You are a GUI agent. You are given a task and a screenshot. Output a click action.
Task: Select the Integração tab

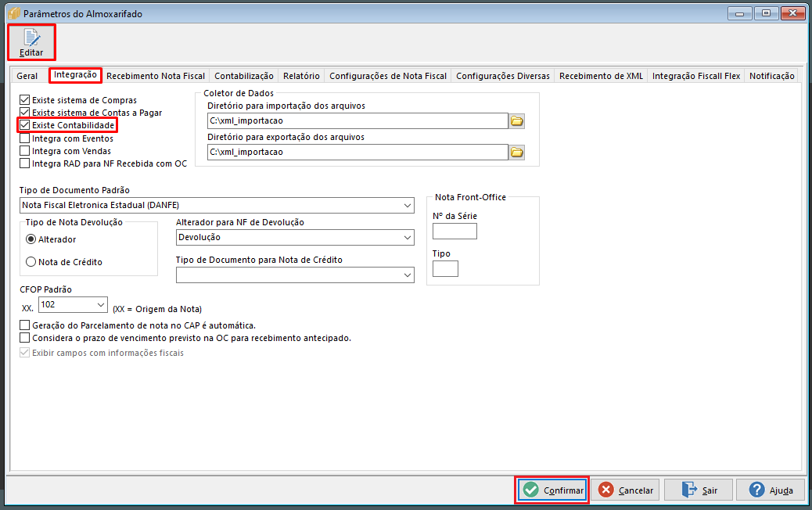click(x=75, y=75)
